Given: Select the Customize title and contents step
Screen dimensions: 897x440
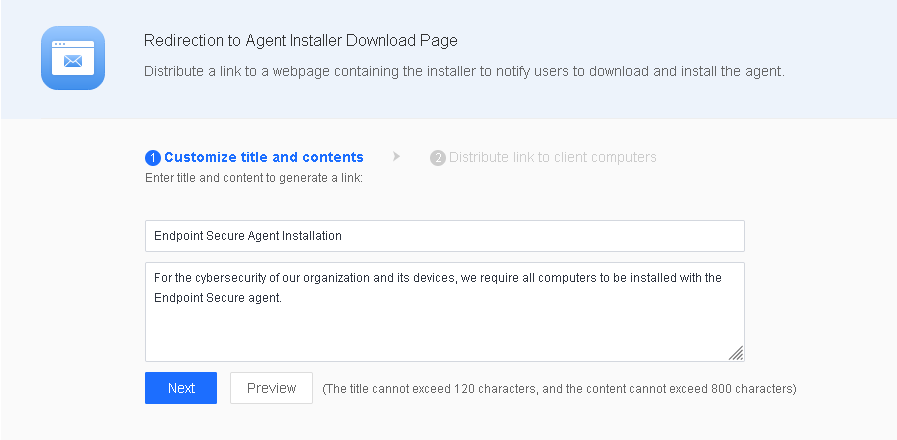Looking at the screenshot, I should [263, 157].
